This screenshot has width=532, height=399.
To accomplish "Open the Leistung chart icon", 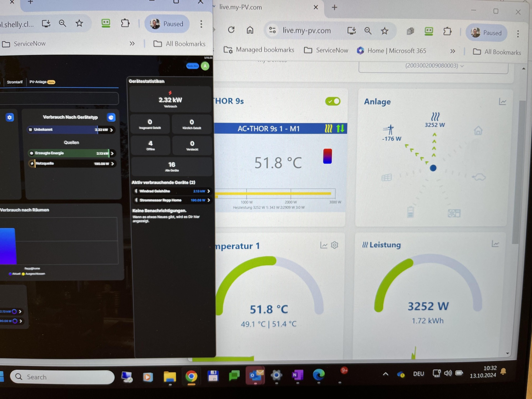I will 495,244.
